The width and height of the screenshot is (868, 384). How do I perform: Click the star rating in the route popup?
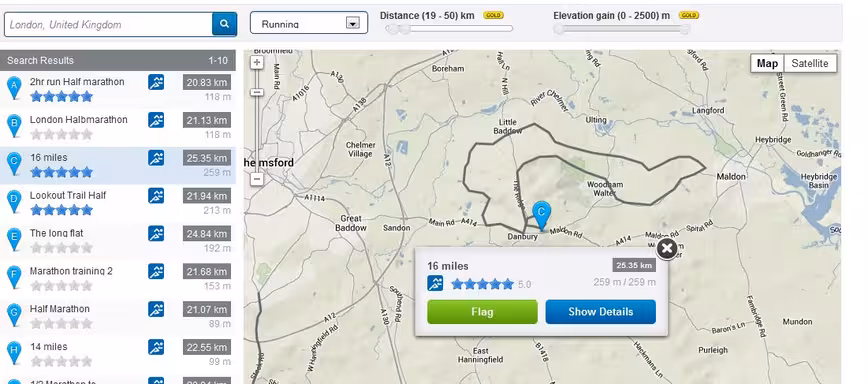pyautogui.click(x=483, y=284)
